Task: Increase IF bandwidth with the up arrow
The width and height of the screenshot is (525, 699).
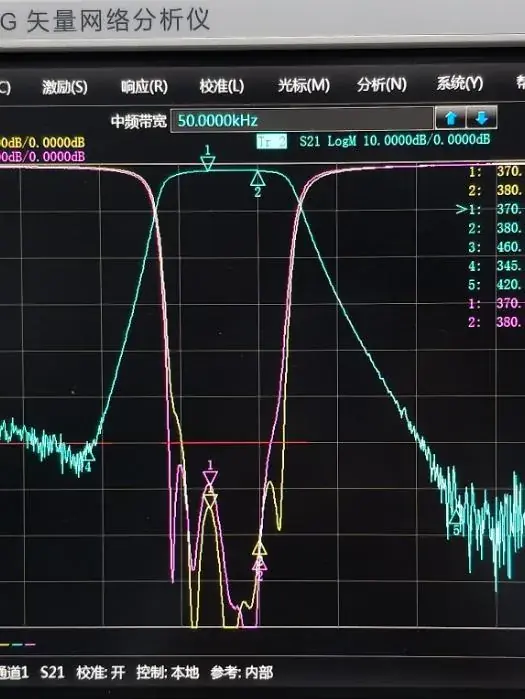Action: click(x=451, y=118)
